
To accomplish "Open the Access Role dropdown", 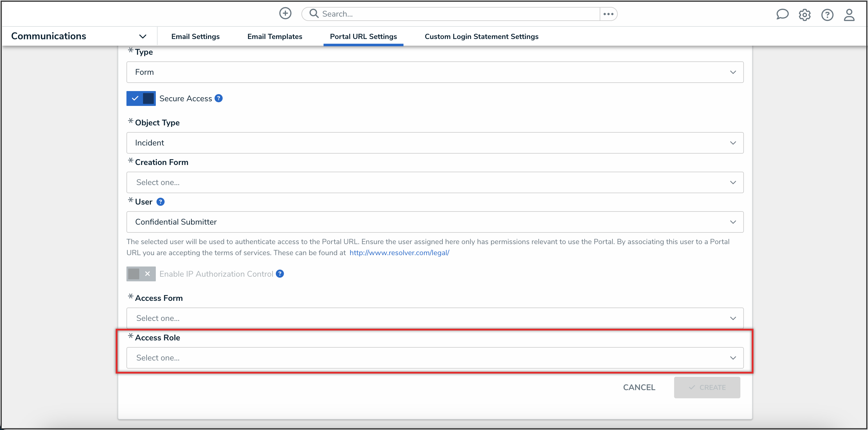I will tap(435, 358).
